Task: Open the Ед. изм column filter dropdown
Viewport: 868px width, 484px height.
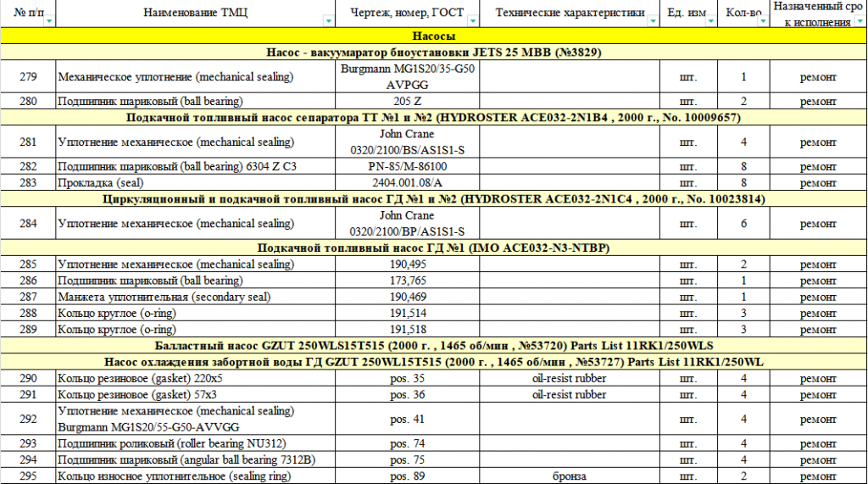Action: pyautogui.click(x=709, y=21)
